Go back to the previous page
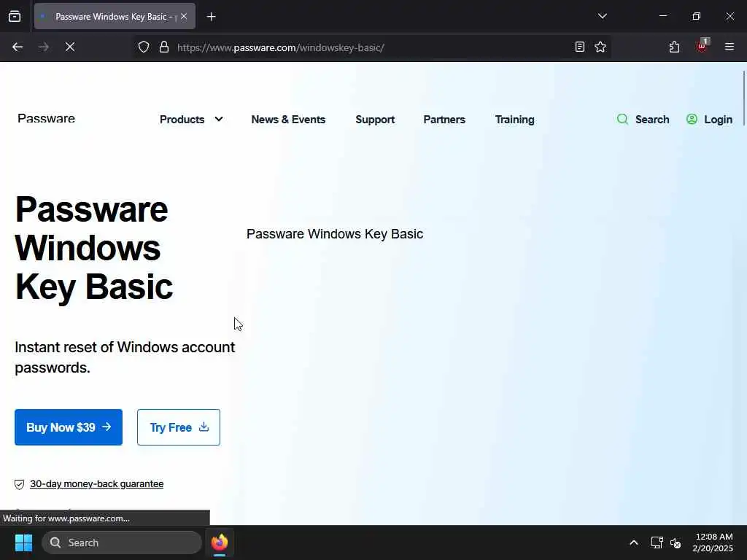The width and height of the screenshot is (747, 560). (18, 47)
